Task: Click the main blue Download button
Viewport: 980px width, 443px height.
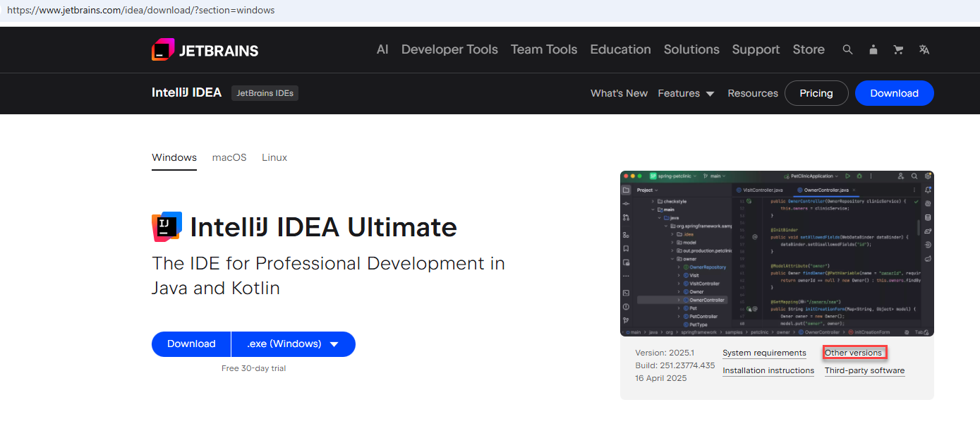Action: pos(191,344)
